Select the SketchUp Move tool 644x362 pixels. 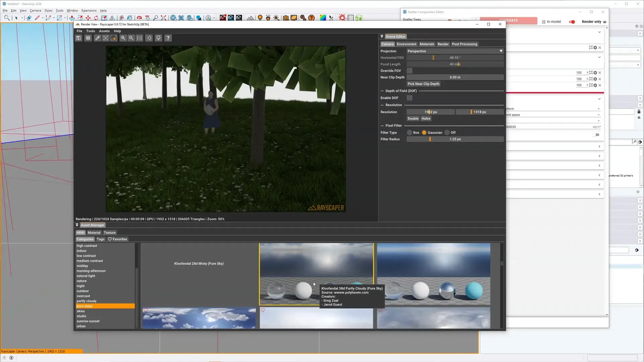(88, 18)
